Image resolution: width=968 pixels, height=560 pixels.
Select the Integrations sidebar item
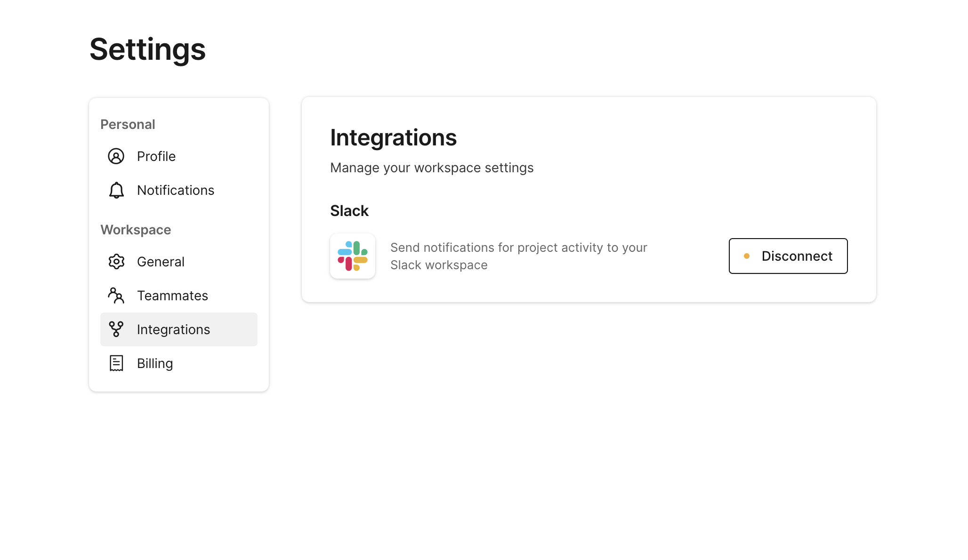[x=173, y=329]
